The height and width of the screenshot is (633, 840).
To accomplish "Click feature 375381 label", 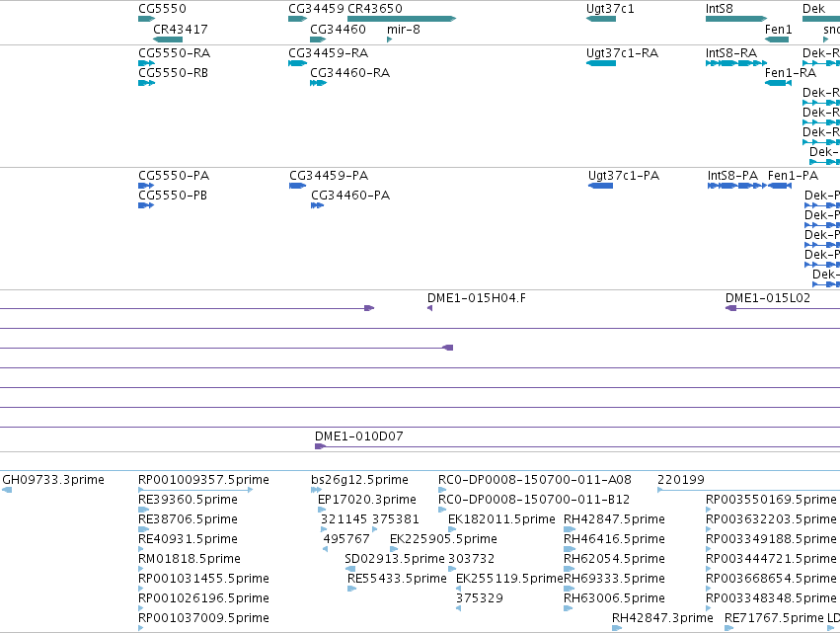I will coord(396,519).
